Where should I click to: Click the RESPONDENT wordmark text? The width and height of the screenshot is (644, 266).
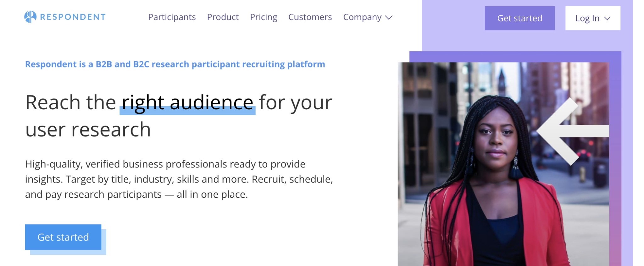point(73,17)
